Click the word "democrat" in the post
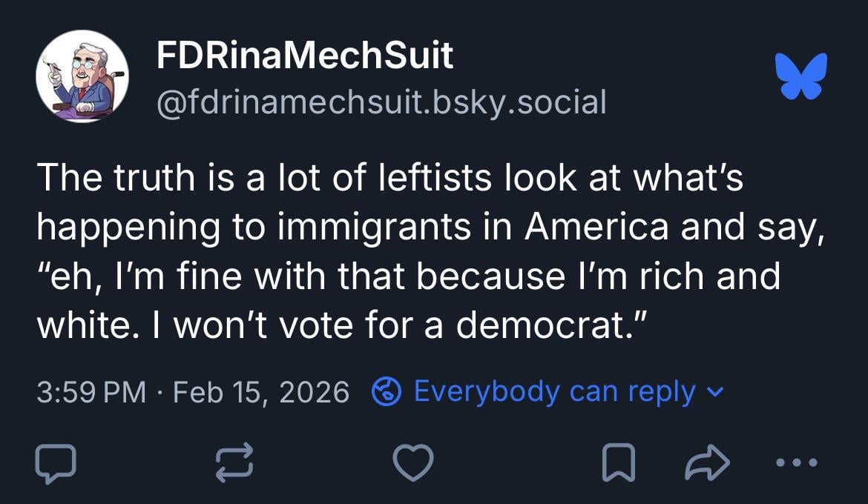 coord(540,325)
